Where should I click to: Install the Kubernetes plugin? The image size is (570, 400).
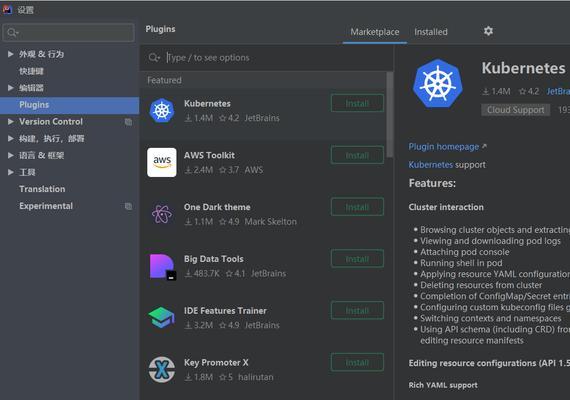(x=357, y=103)
